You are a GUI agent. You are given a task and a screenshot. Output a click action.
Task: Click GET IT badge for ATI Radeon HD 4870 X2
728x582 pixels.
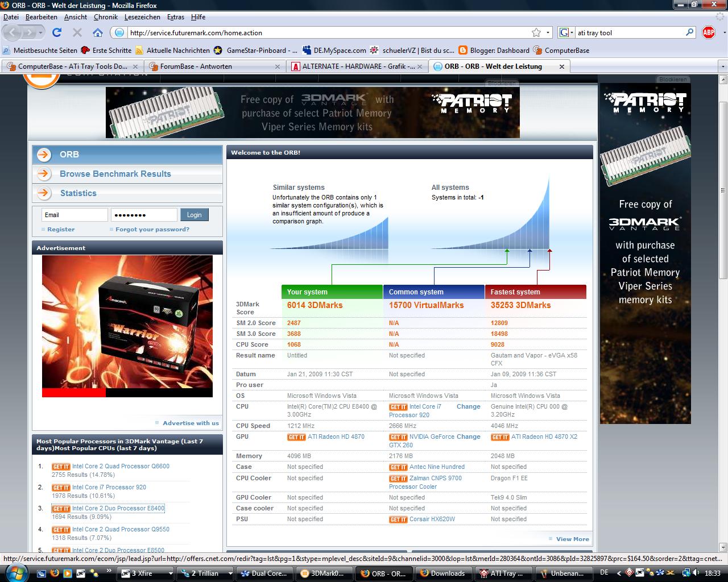(x=500, y=437)
